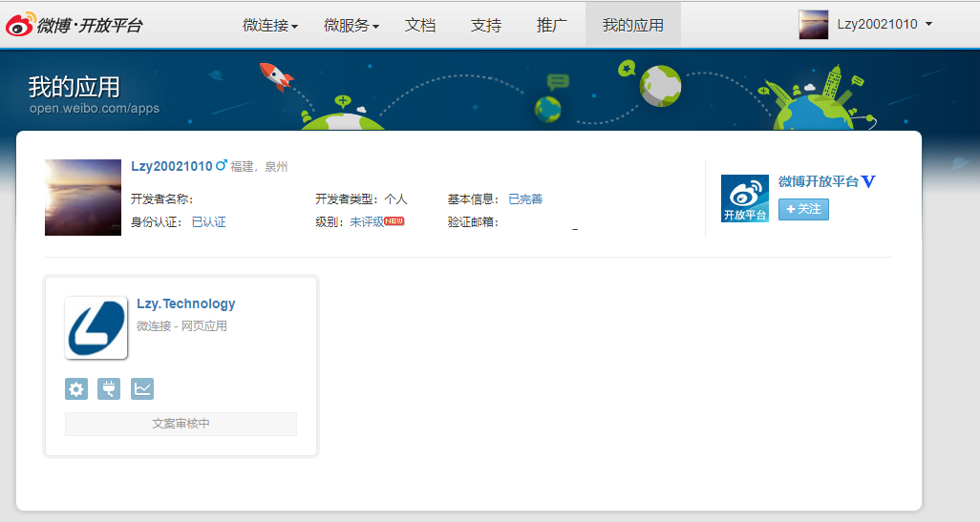Click the 已认证 identity status link

209,221
